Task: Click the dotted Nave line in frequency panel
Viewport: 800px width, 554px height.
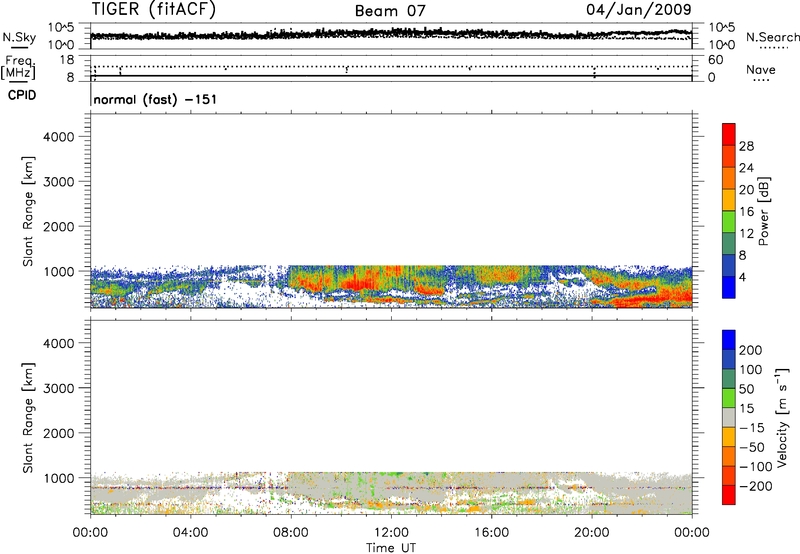Action: [391, 66]
